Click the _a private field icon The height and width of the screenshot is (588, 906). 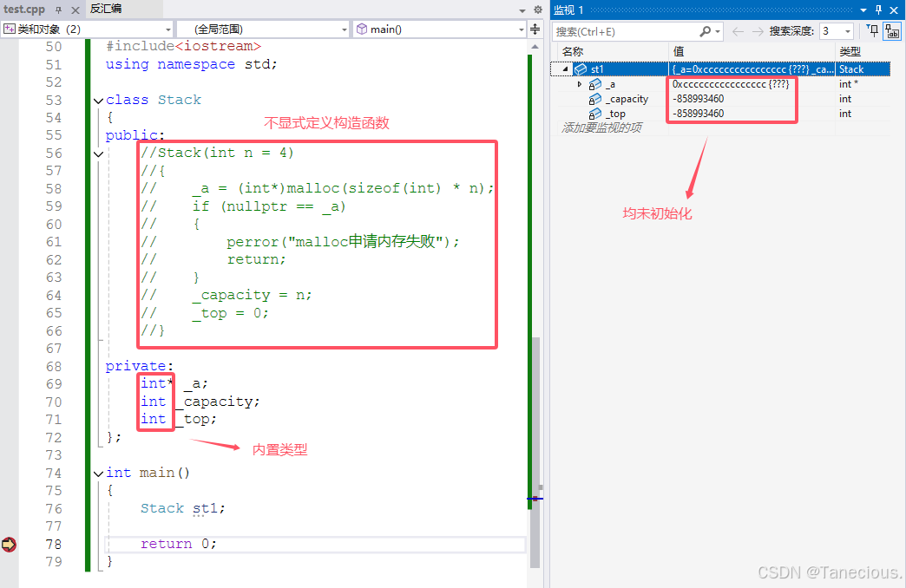click(x=594, y=85)
